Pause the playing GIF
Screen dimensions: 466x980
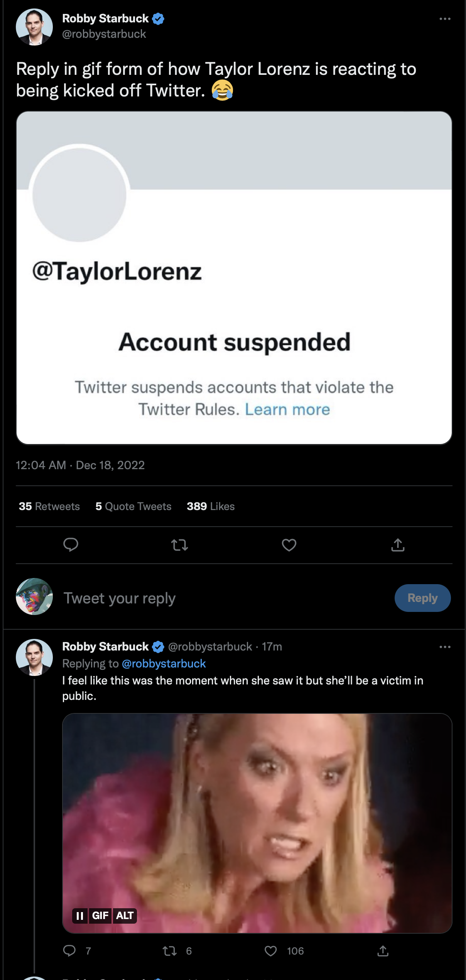pyautogui.click(x=80, y=916)
